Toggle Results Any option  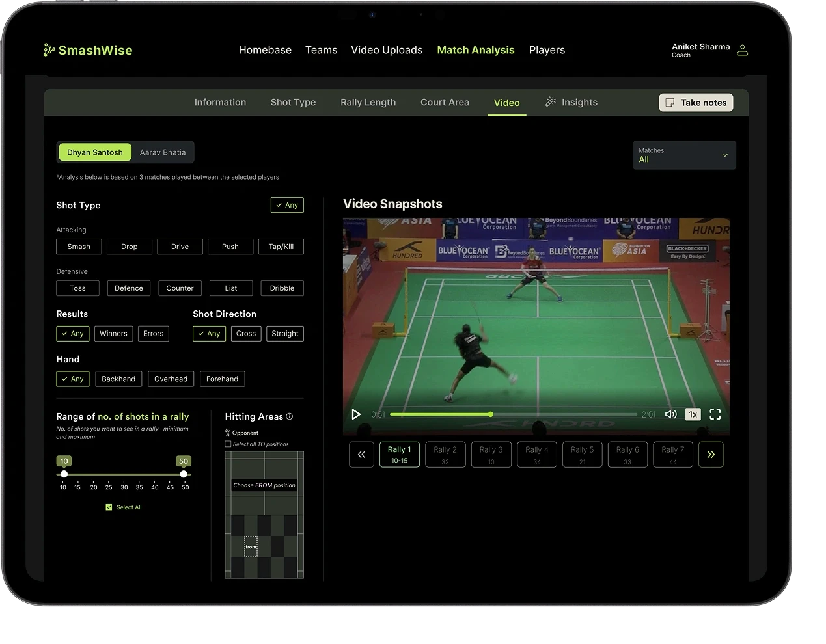point(73,334)
